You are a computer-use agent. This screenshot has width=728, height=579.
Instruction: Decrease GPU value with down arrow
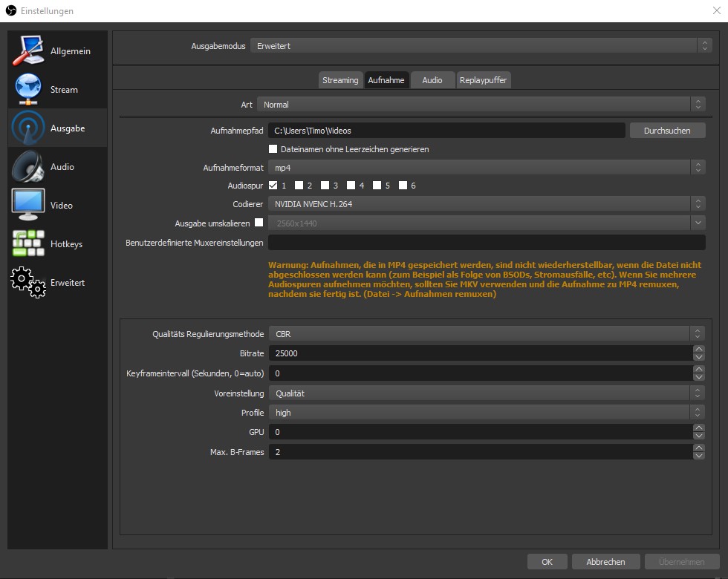(699, 436)
